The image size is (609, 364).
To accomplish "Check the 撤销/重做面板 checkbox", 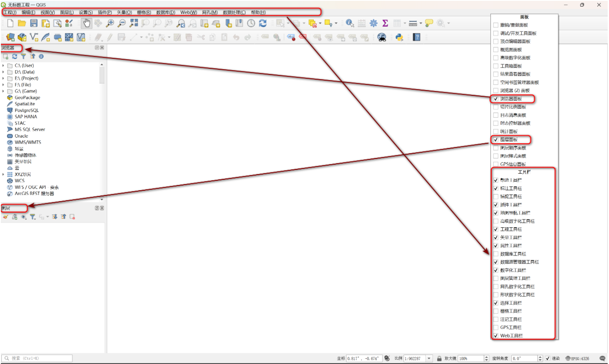I will [496, 25].
